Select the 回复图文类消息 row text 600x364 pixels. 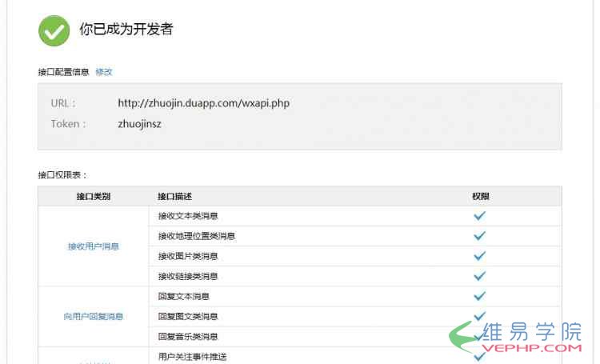[x=188, y=317]
